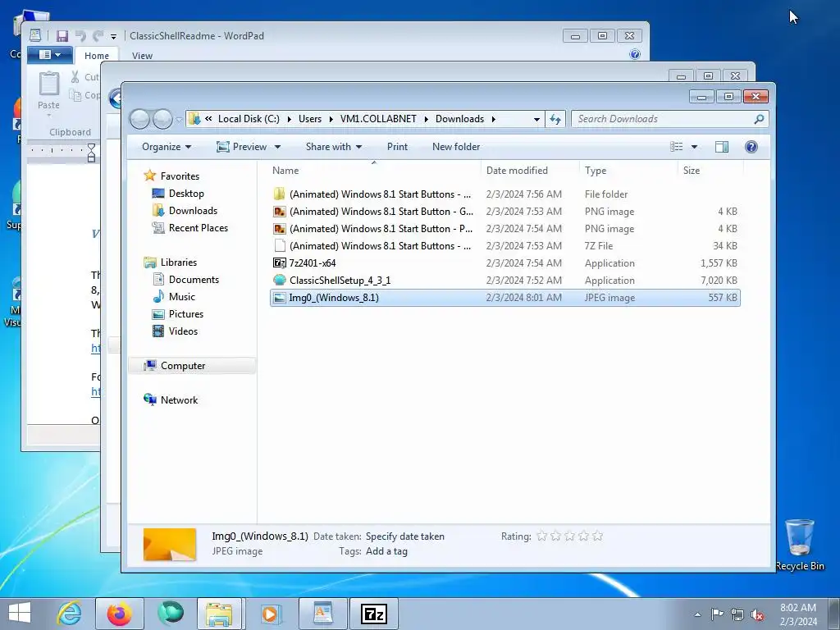The width and height of the screenshot is (840, 630).
Task: Open File Explorer taskbar icon
Action: (220, 614)
